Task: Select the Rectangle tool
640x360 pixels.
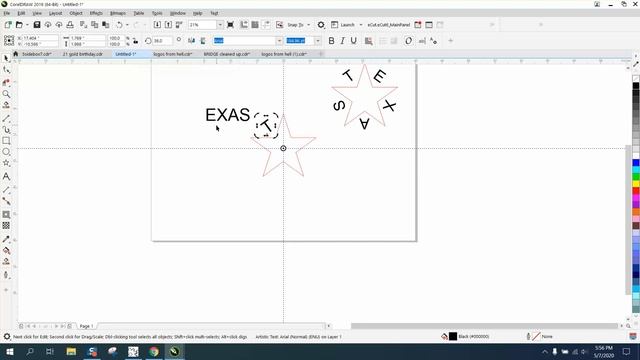Action: 6,141
